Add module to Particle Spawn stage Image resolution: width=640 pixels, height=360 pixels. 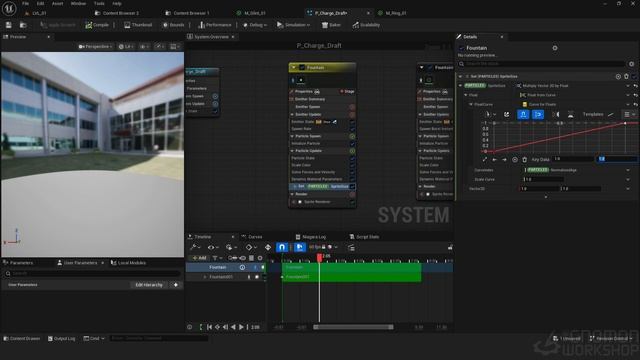pyautogui.click(x=352, y=136)
